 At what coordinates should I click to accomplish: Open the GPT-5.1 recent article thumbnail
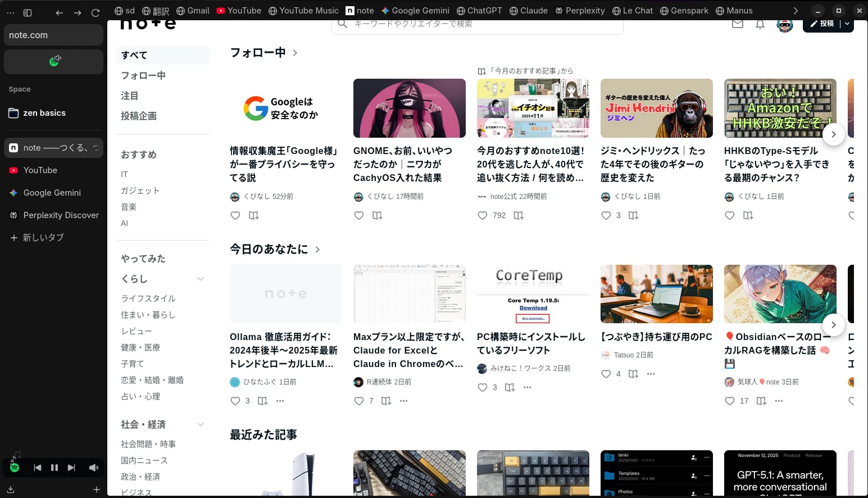pos(780,473)
